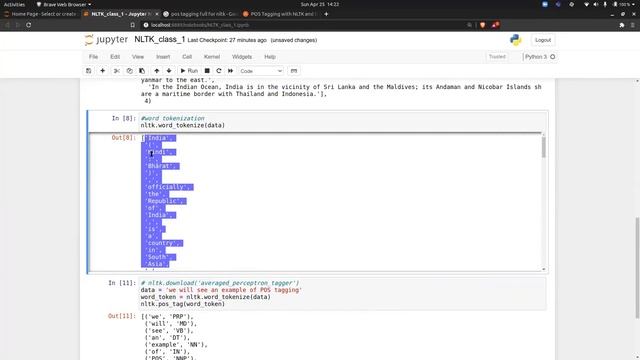Move the selected cell up
This screenshot has height=360, width=640.
(157, 71)
